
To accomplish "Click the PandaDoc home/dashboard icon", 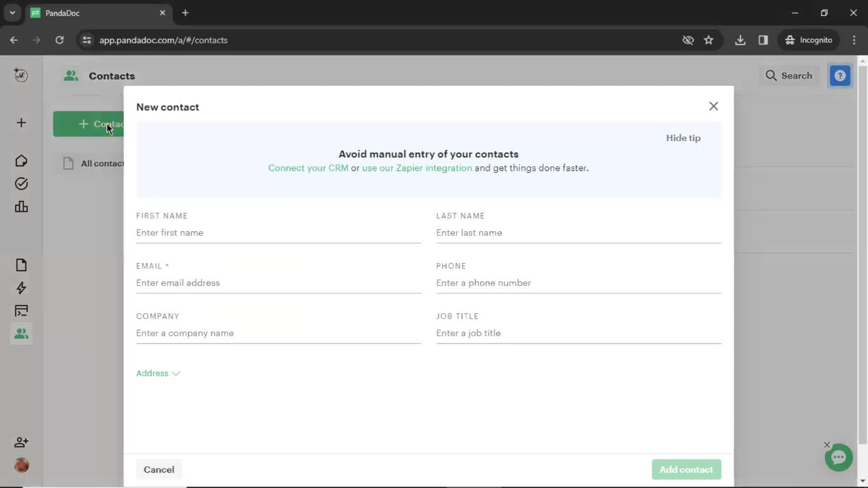I will tap(21, 160).
